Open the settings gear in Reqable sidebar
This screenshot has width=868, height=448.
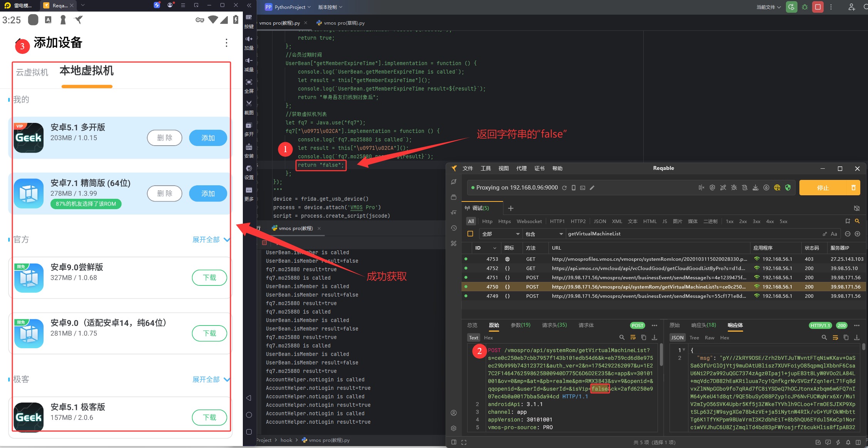454,428
